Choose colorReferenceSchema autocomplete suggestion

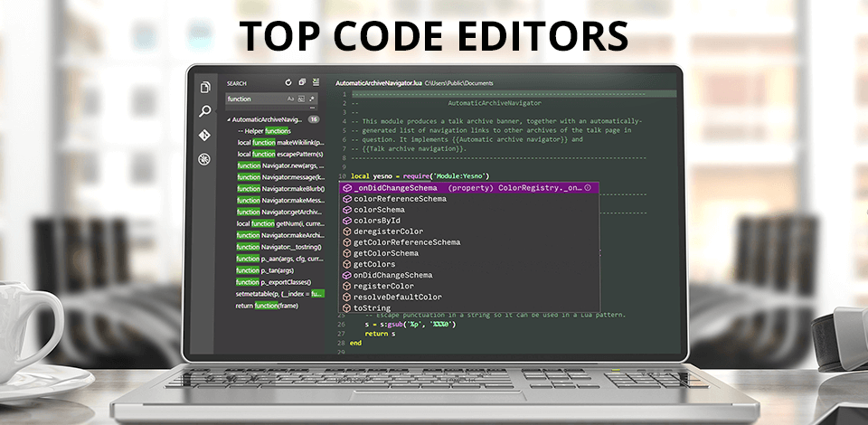469,199
